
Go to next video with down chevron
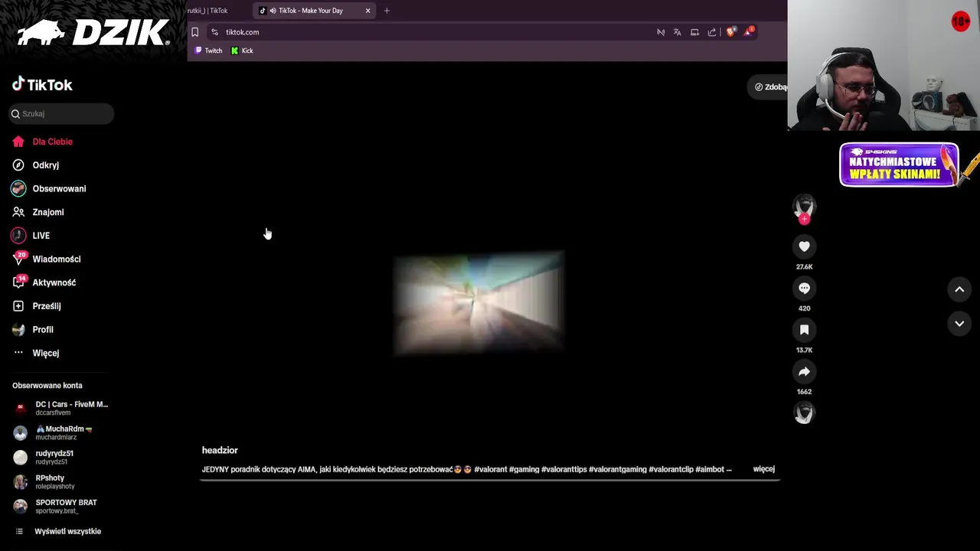pos(959,324)
